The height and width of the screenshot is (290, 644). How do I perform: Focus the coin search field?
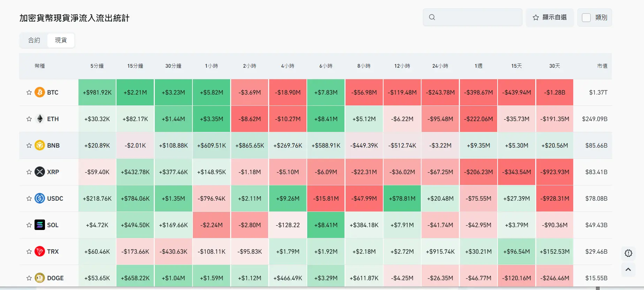pos(472,17)
